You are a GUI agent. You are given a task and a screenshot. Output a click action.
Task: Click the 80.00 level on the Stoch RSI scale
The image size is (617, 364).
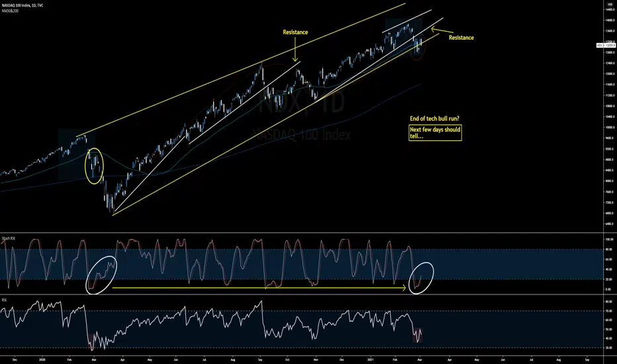[609, 249]
